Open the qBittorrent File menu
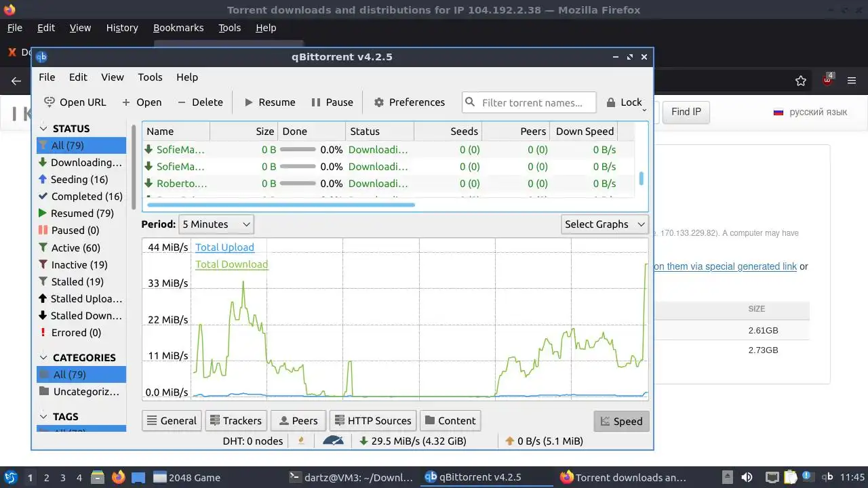 click(x=47, y=77)
